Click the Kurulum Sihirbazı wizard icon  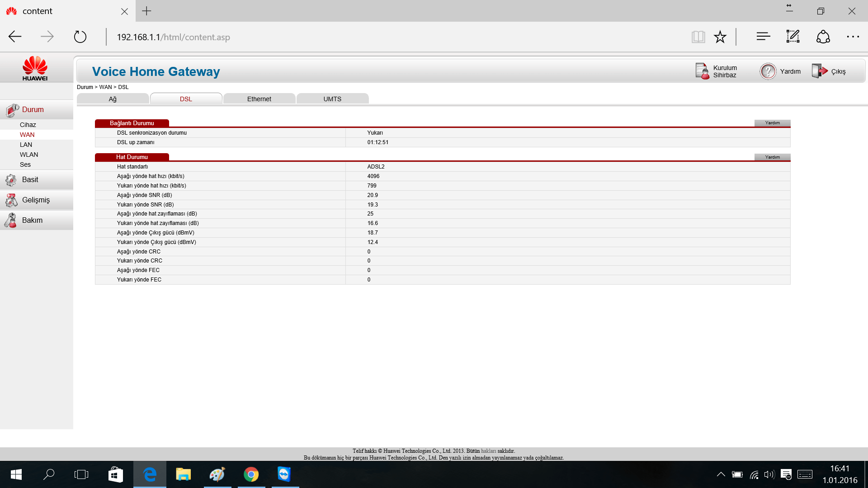702,71
